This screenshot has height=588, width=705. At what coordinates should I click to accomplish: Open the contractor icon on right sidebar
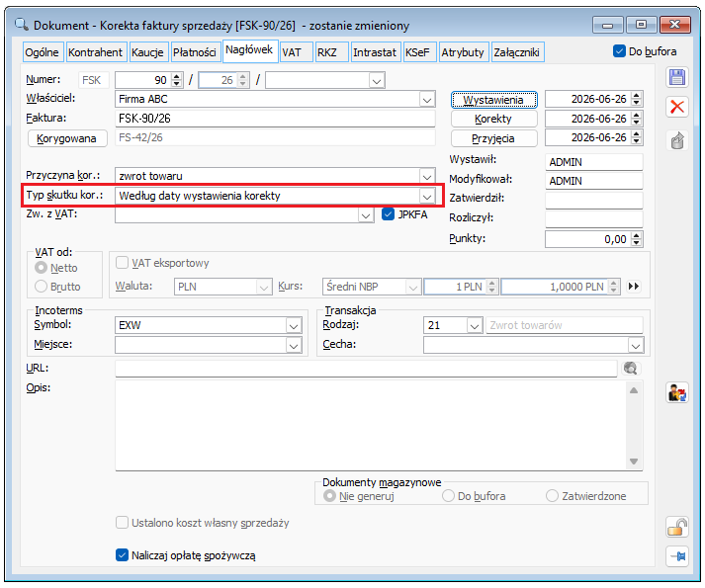coord(677,393)
